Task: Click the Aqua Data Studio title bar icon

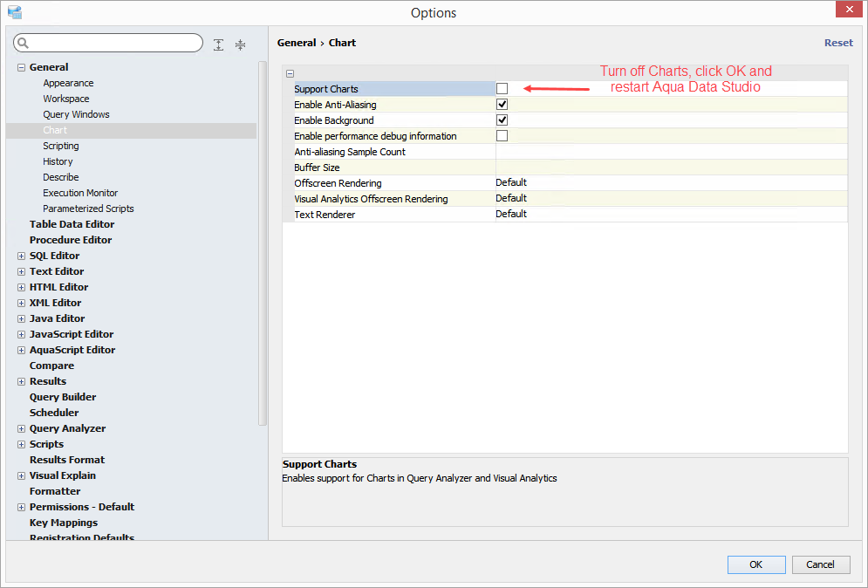Action: 15,12
